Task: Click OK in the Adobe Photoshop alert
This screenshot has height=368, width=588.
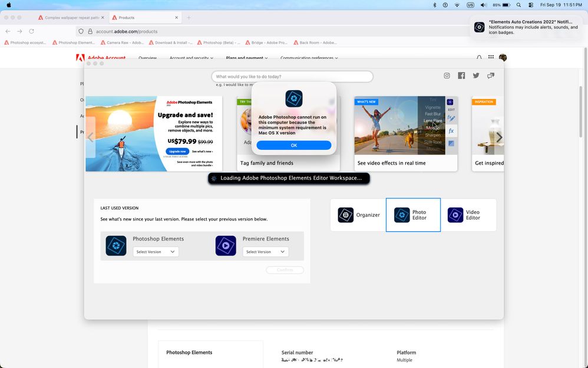Action: [x=293, y=145]
